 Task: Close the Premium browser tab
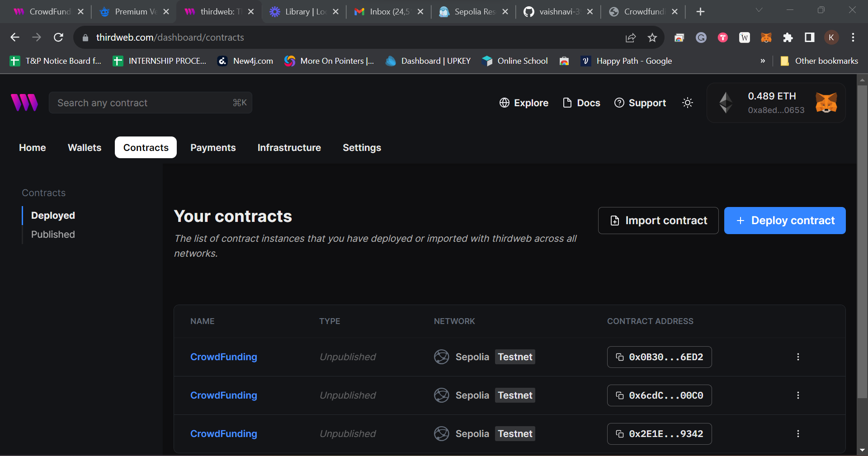166,12
